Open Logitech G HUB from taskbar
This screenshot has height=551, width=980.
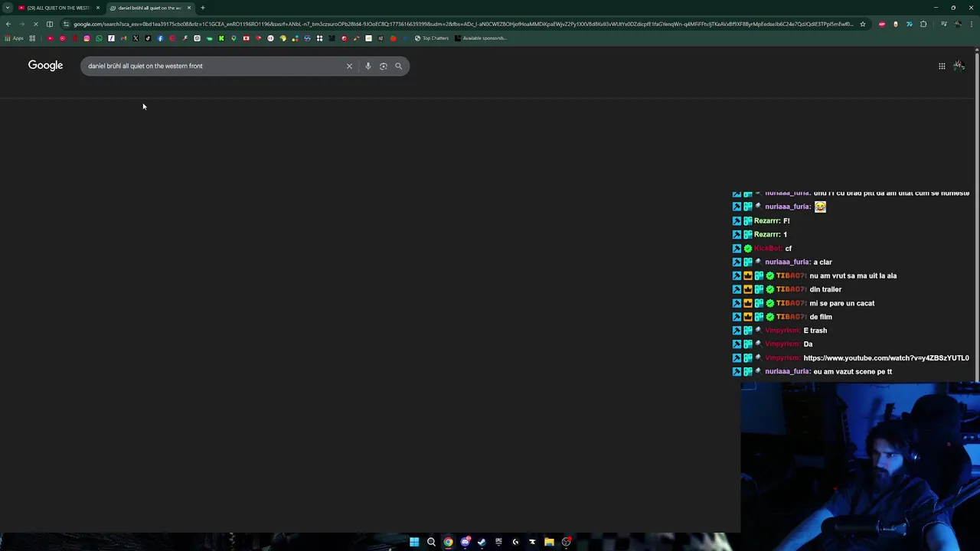point(515,542)
